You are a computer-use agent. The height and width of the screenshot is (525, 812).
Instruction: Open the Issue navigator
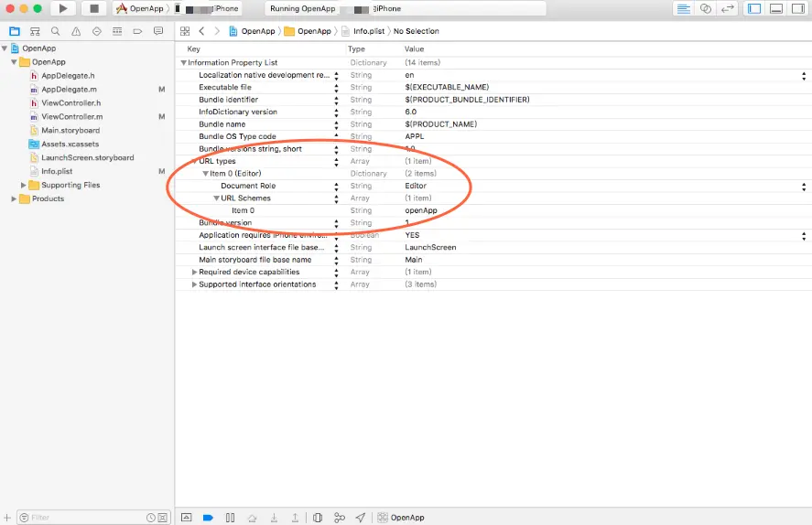point(76,31)
